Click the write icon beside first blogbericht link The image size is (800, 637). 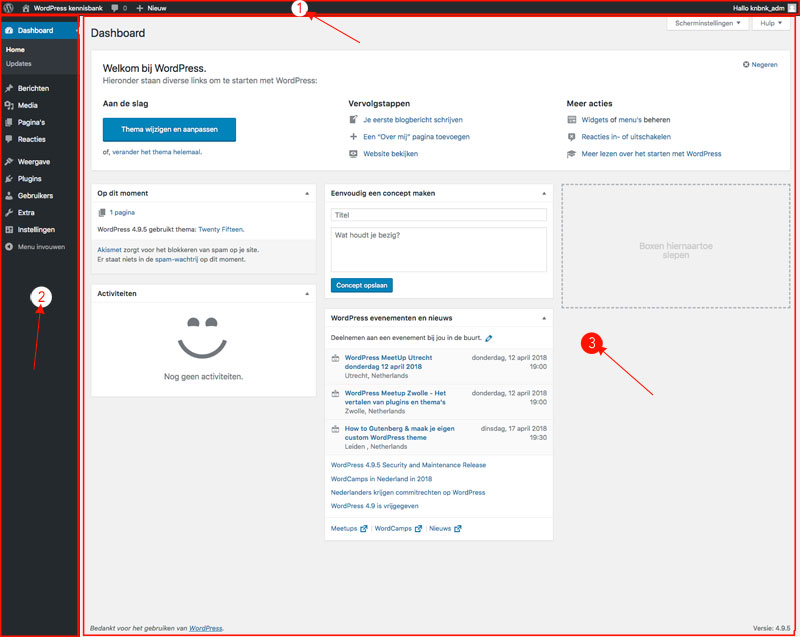353,120
